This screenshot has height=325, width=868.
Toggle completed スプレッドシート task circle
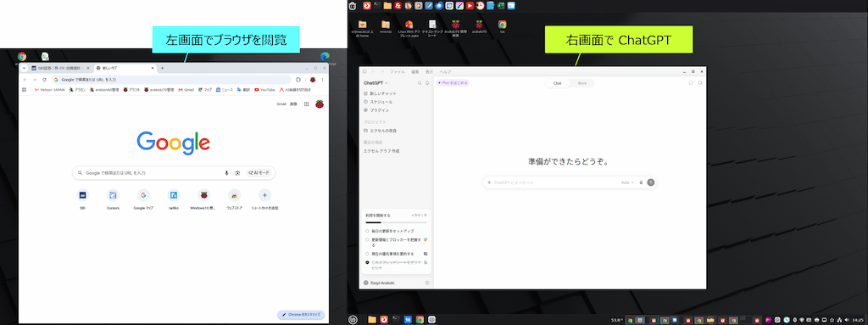[368, 261]
